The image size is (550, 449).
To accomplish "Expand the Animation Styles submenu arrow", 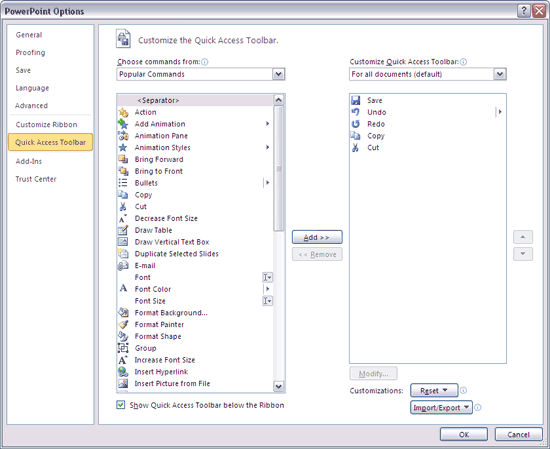I will coord(267,147).
